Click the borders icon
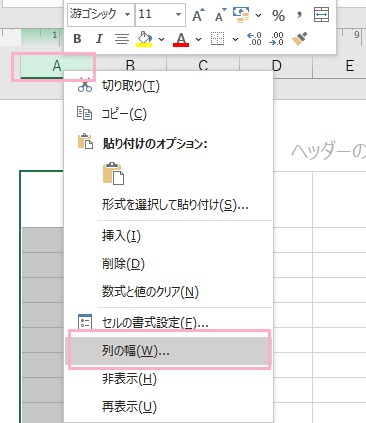Viewport: 366px width, 423px height. tap(218, 39)
